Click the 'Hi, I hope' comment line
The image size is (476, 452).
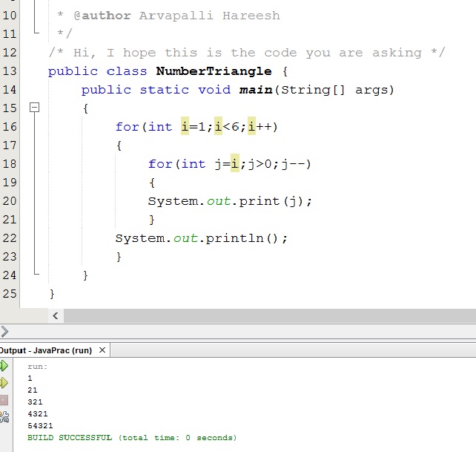pyautogui.click(x=247, y=53)
